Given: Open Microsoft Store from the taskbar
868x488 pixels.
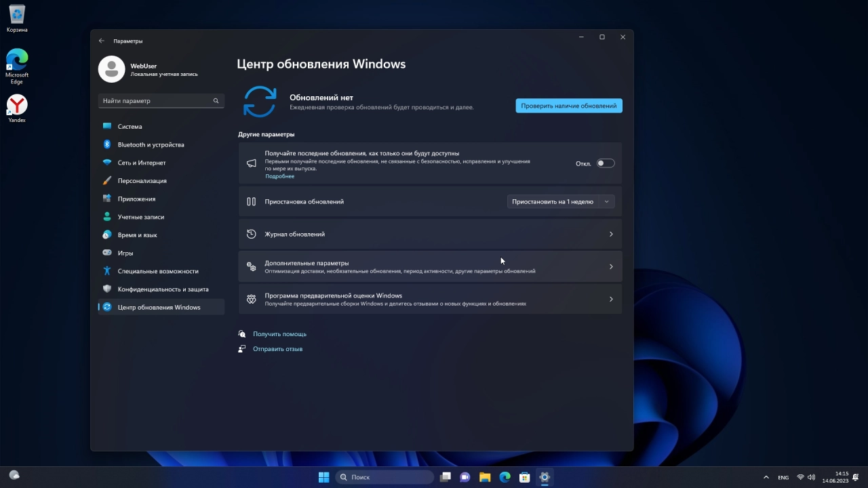Looking at the screenshot, I should pyautogui.click(x=524, y=477).
